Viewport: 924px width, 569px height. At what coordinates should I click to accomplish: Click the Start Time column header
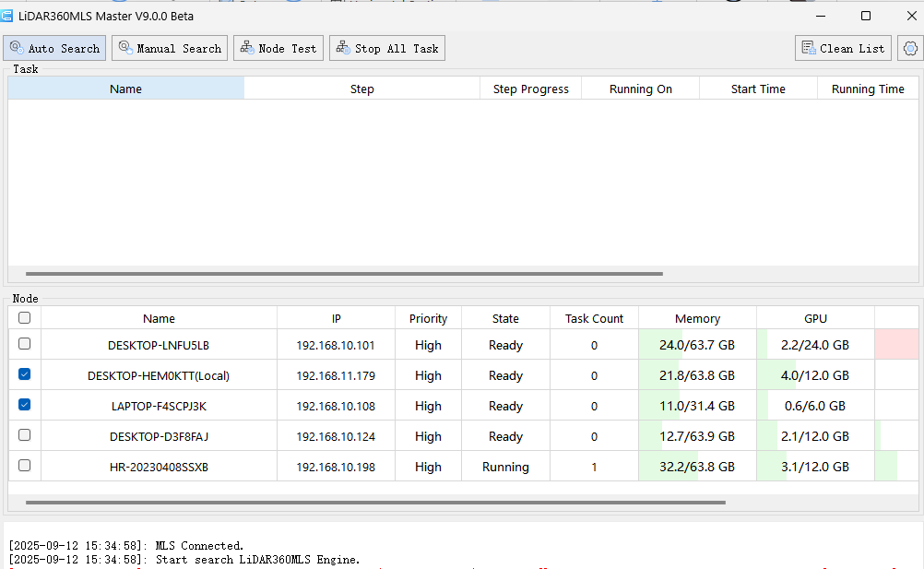758,89
